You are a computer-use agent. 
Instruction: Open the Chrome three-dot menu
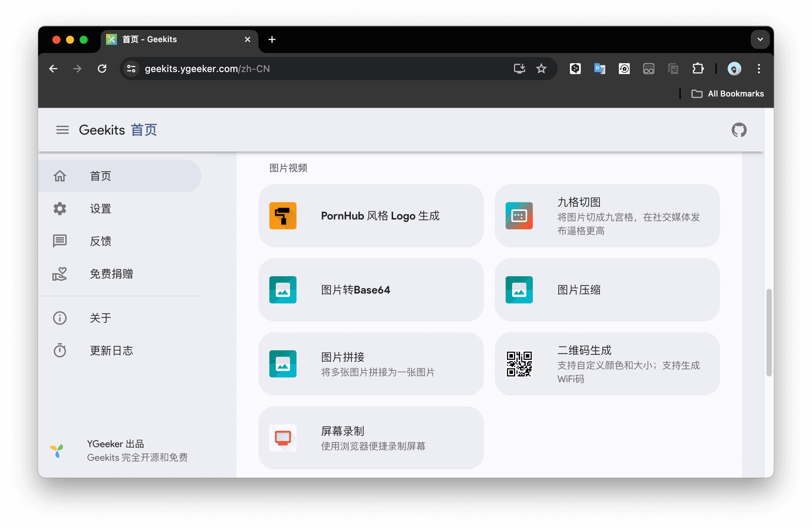[758, 69]
